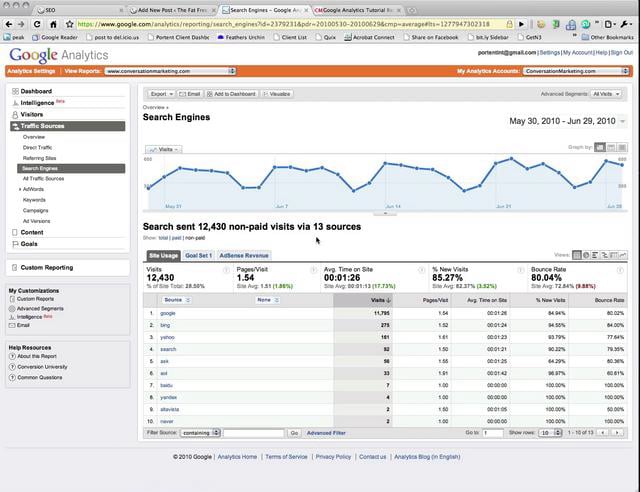Click the Go to page number field
The image size is (640, 492).
493,433
